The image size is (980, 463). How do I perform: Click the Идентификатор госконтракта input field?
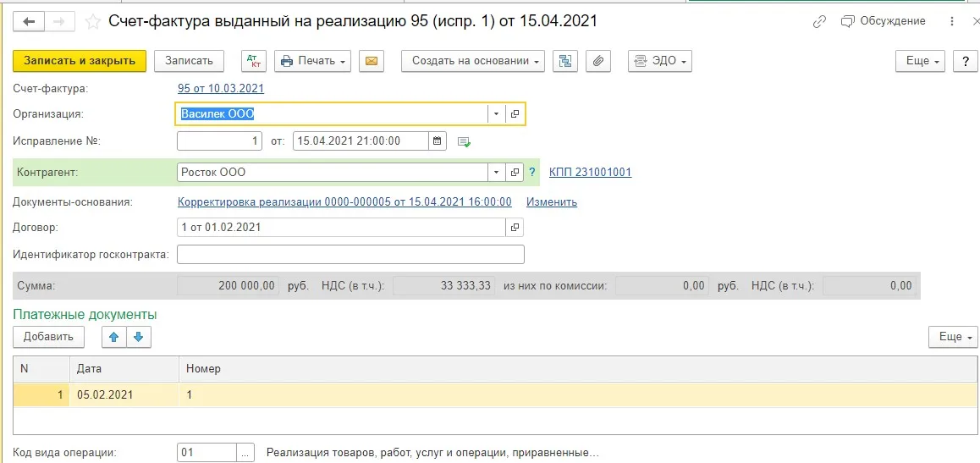(350, 255)
